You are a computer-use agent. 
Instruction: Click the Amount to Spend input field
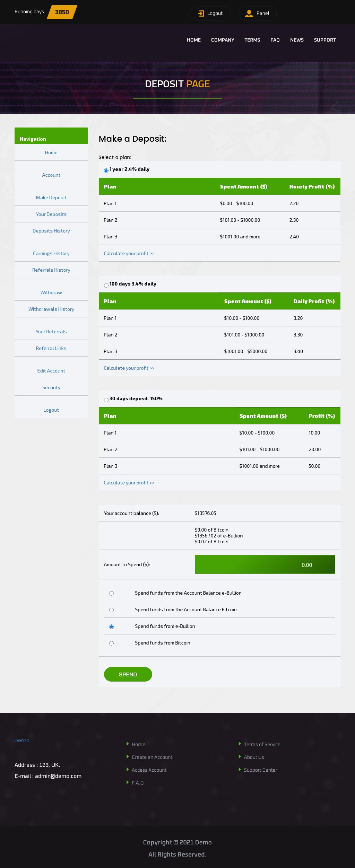pyautogui.click(x=265, y=564)
